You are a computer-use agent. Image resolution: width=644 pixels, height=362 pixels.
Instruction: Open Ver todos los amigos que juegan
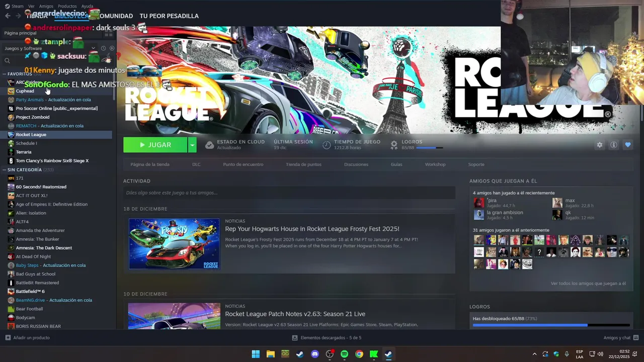pyautogui.click(x=588, y=284)
